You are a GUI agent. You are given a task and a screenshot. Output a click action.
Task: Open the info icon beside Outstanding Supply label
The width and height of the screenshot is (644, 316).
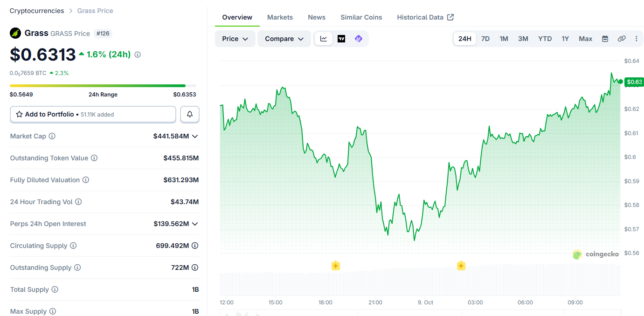[77, 268]
